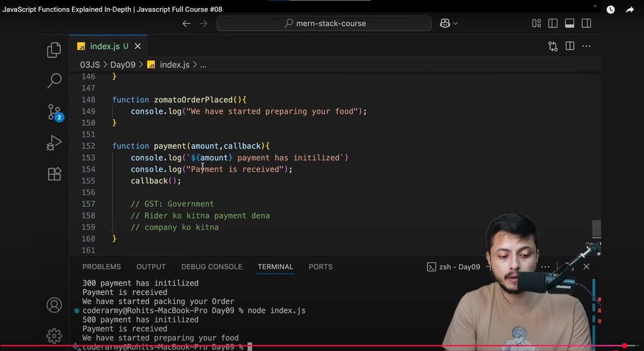
Task: Click the comment '// GST: Government'
Action: coord(172,204)
